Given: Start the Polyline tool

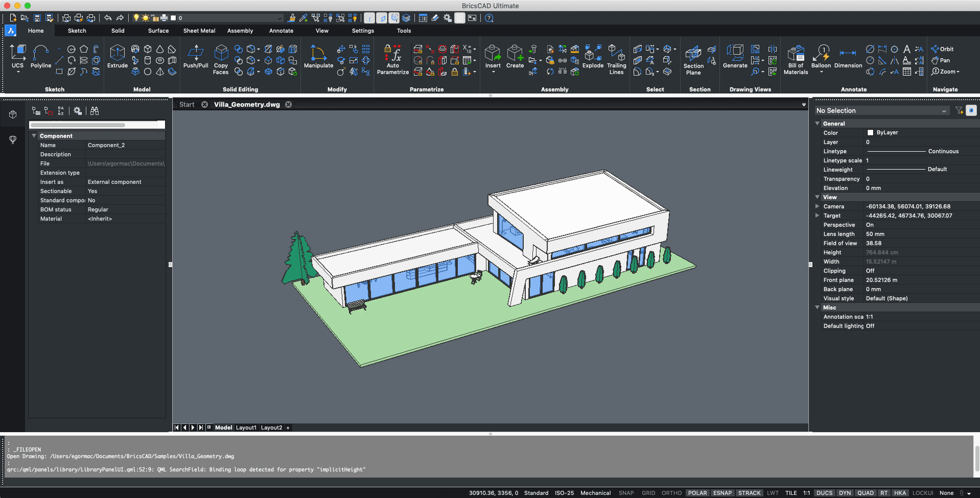Looking at the screenshot, I should click(40, 57).
